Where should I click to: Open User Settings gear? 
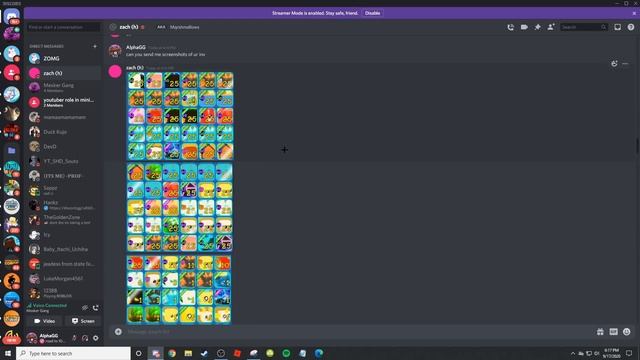(96, 338)
